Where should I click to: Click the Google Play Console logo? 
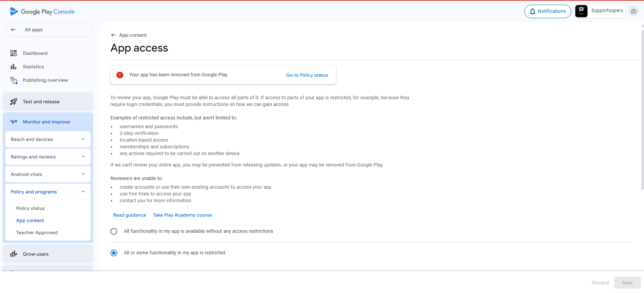pyautogui.click(x=42, y=11)
